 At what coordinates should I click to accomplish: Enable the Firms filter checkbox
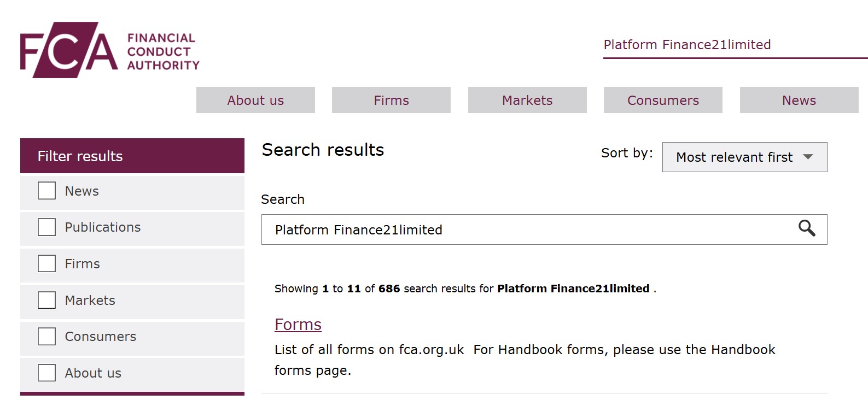click(x=46, y=263)
